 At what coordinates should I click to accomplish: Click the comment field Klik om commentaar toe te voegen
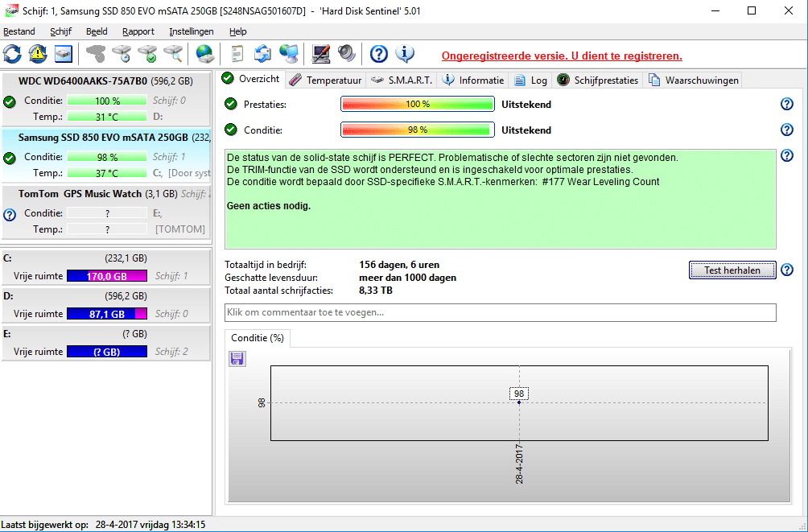(x=501, y=312)
